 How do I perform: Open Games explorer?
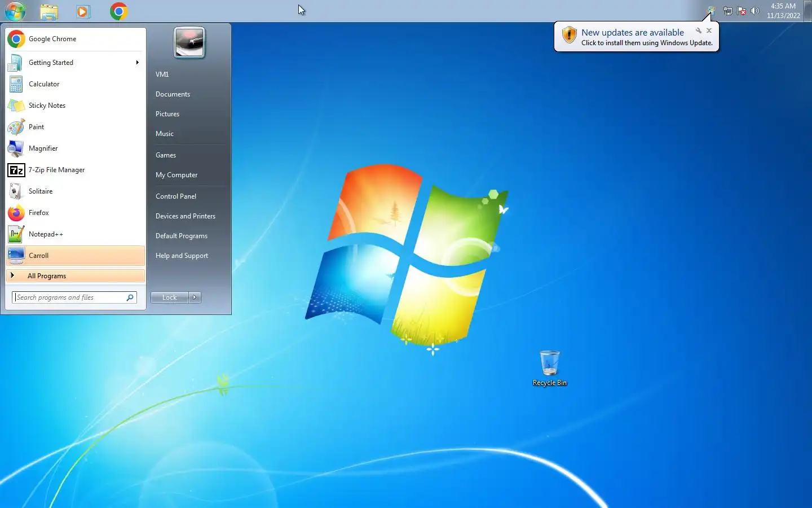189,155
